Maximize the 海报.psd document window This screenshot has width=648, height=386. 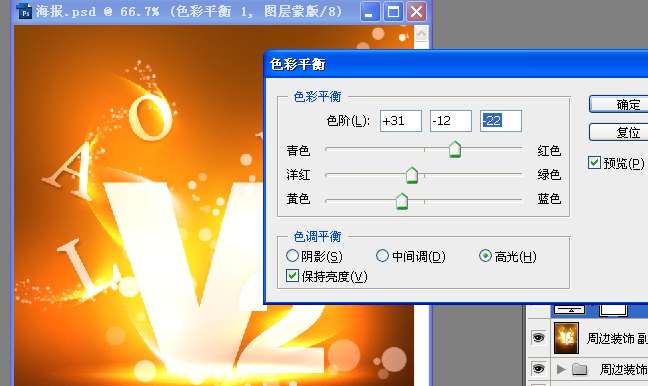(x=393, y=12)
